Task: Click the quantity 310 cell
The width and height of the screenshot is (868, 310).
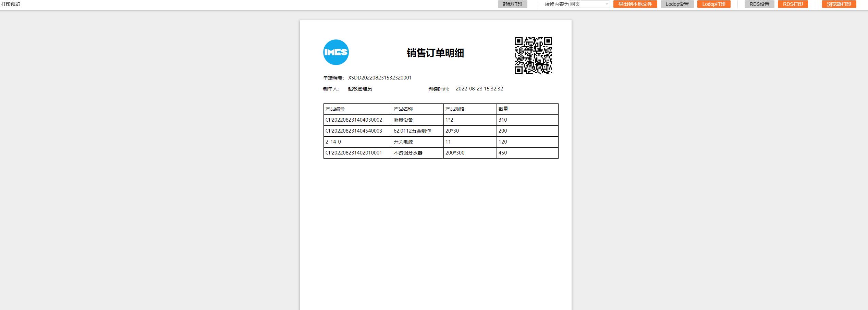Action: [527, 120]
